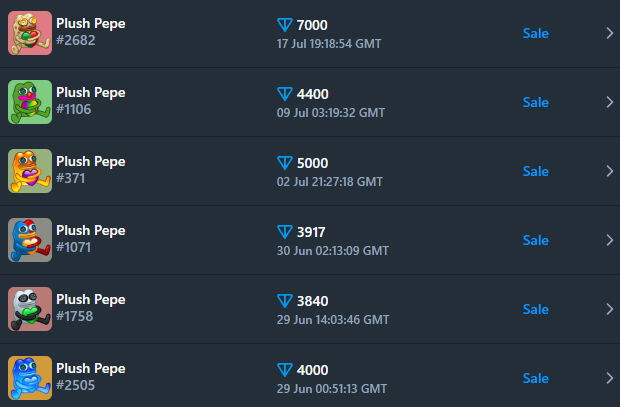This screenshot has width=620, height=407.
Task: Click the TON icon beside price 3840
Action: (284, 301)
